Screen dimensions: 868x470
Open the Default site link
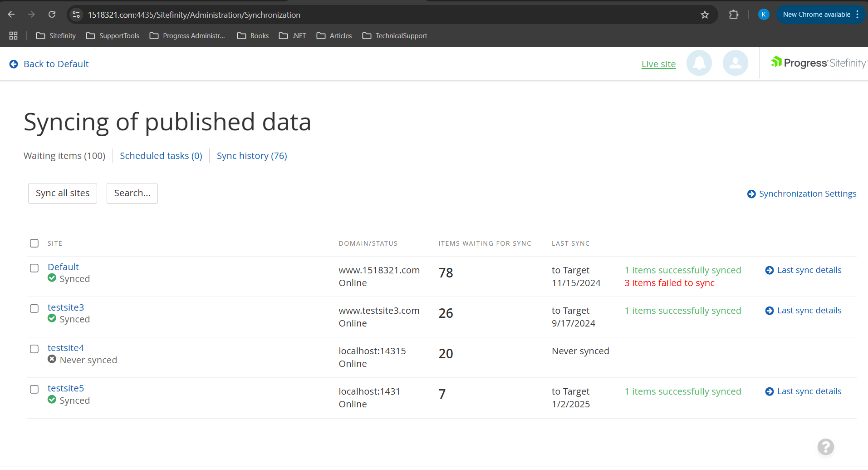tap(63, 267)
